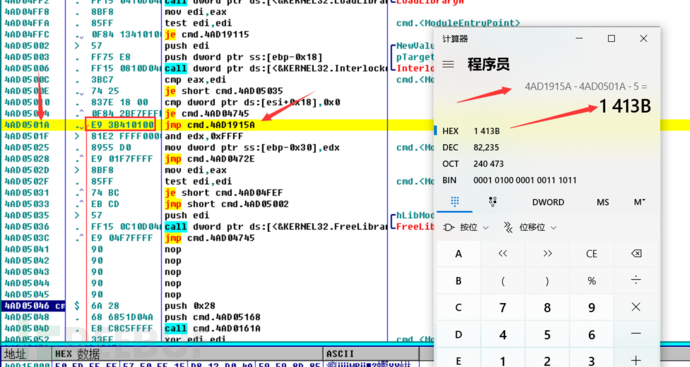
Task: Click the divide operator key
Action: click(636, 280)
